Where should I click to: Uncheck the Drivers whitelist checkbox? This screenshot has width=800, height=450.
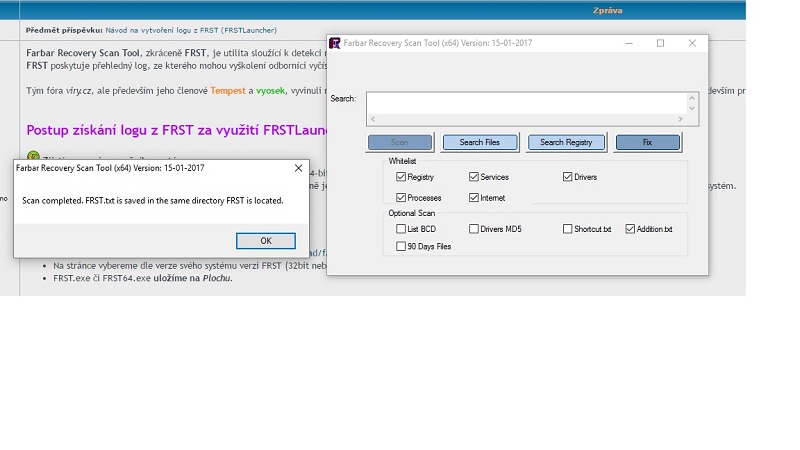pyautogui.click(x=567, y=177)
